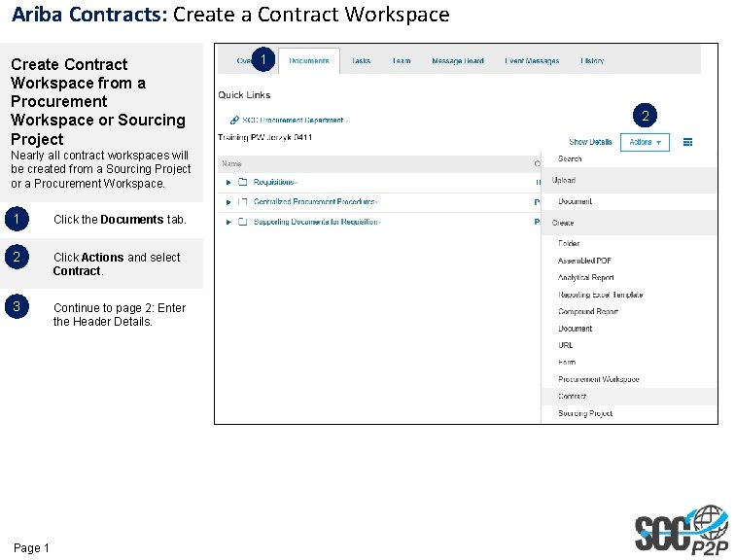735x560 pixels.
Task: Click the Centralized Procurement Procedures folder icon
Action: coord(242,201)
